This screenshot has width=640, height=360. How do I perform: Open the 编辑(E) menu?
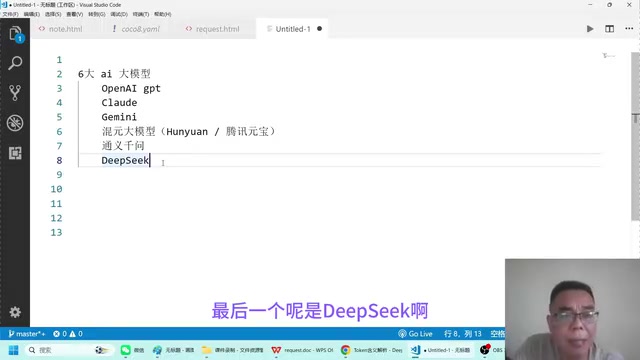point(31,14)
